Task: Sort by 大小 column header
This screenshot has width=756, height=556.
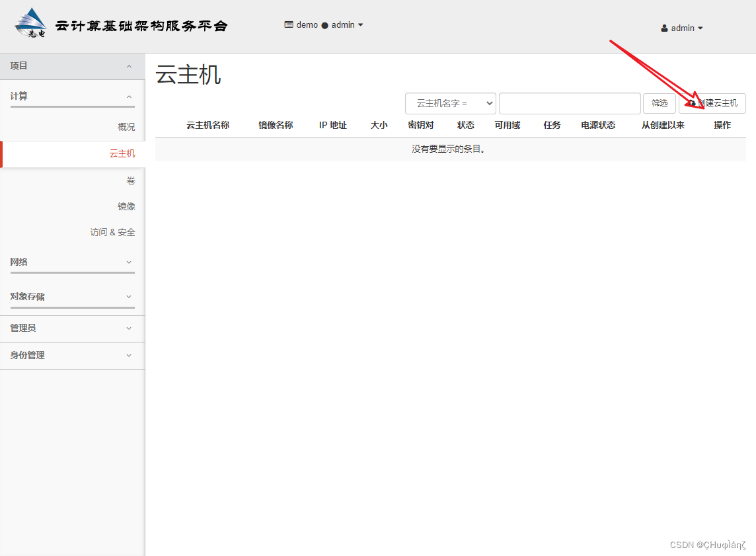Action: tap(379, 126)
